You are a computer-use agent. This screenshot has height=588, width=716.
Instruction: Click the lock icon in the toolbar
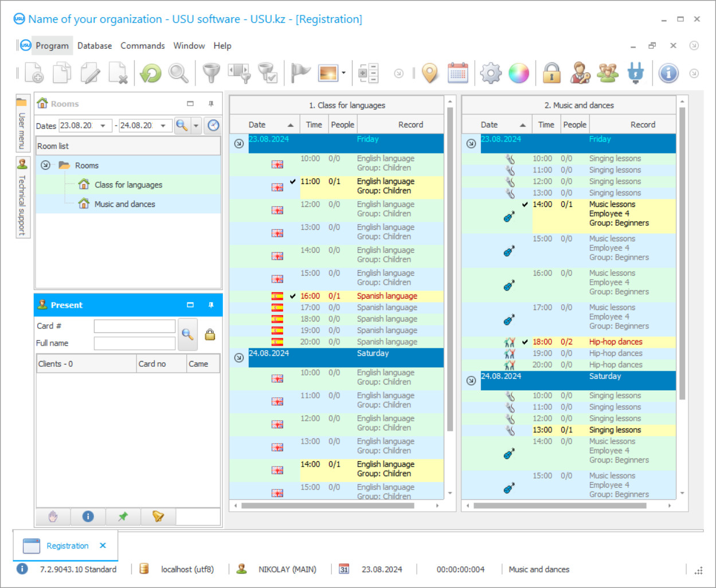(551, 73)
